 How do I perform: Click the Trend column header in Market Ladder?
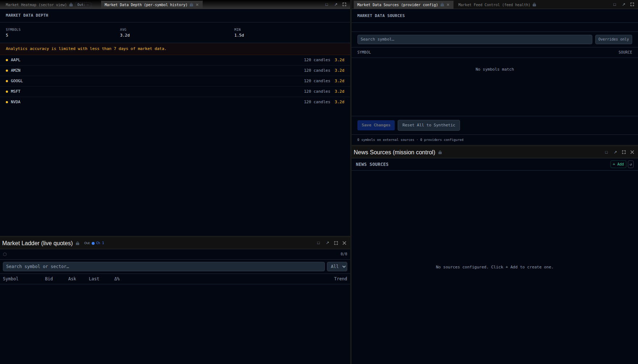(340, 279)
